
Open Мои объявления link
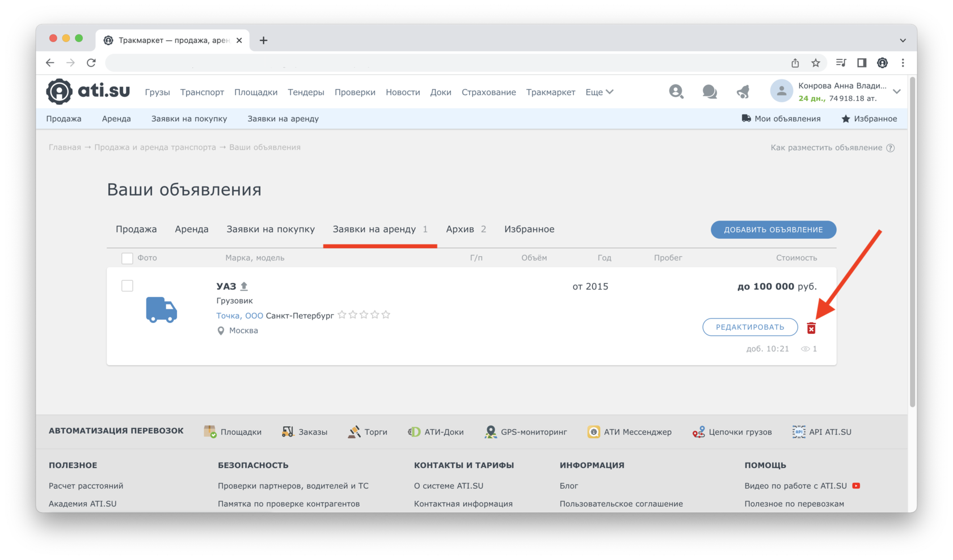pyautogui.click(x=781, y=118)
